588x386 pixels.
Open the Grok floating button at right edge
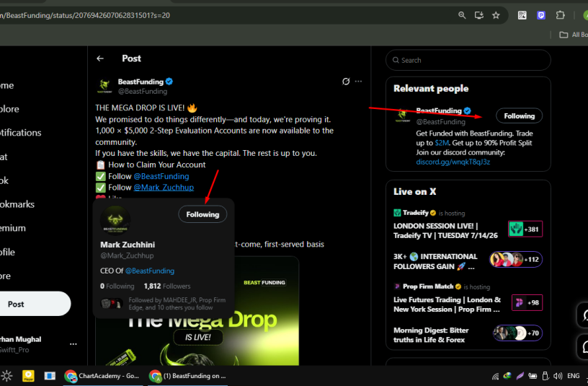click(583, 315)
